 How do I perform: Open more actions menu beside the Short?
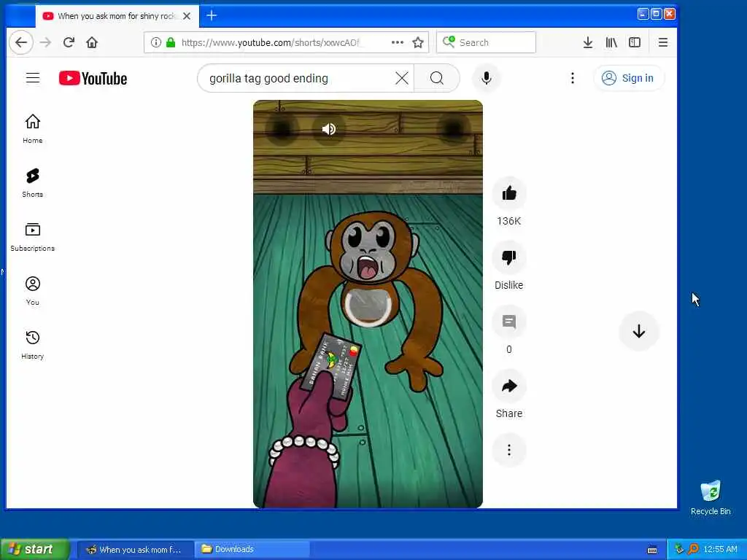508,450
